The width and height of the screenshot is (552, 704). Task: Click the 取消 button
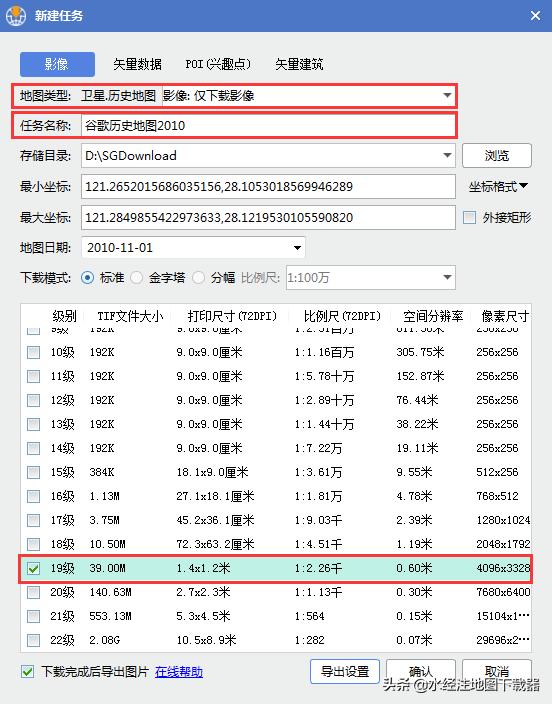497,672
